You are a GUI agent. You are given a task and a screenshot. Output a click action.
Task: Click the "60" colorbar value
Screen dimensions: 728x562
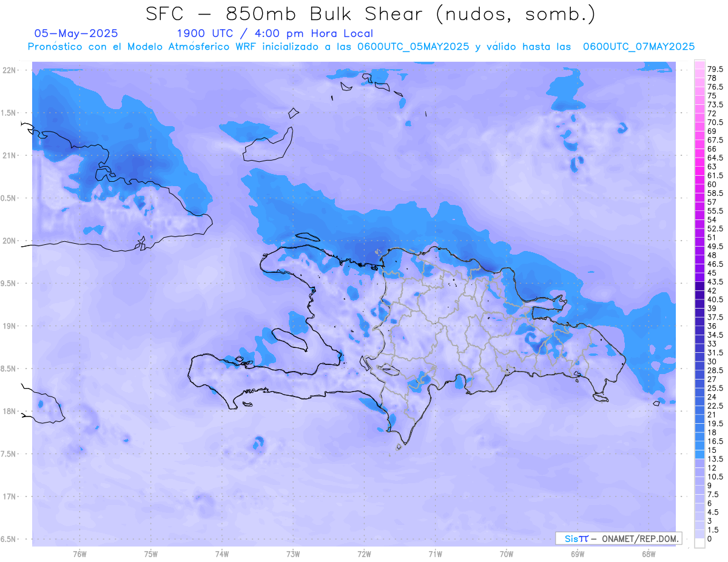[x=712, y=184]
